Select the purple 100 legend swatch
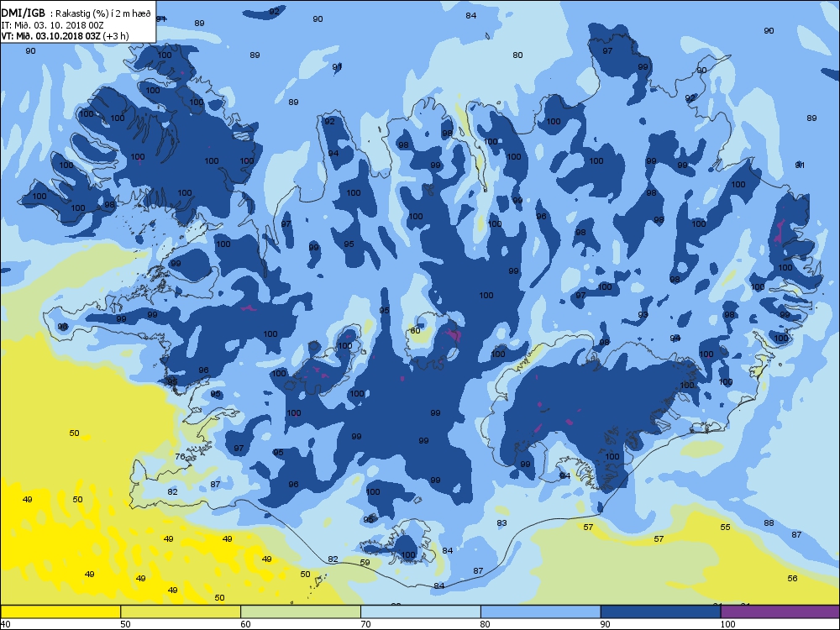The width and height of the screenshot is (840, 630). 780,612
